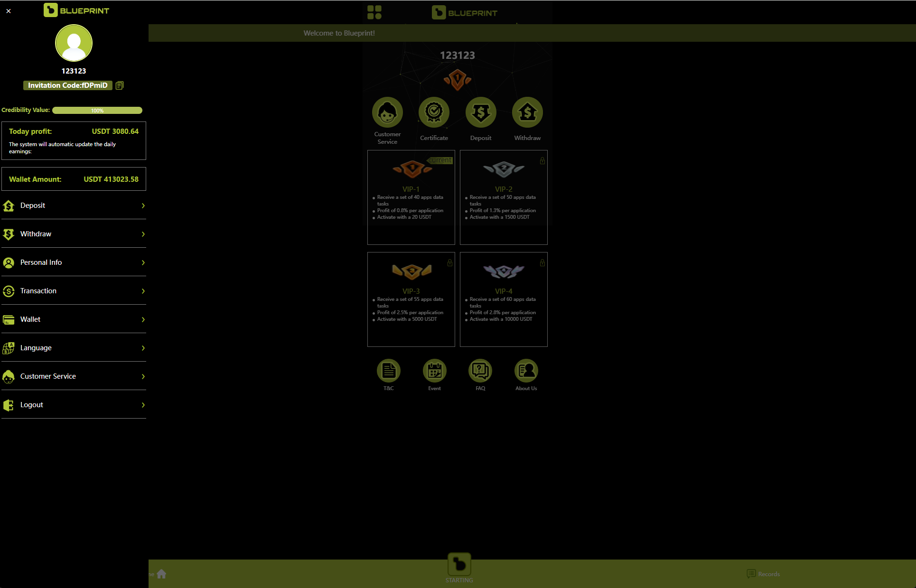Image resolution: width=916 pixels, height=588 pixels.
Task: Click the About Us icon
Action: [x=526, y=370]
